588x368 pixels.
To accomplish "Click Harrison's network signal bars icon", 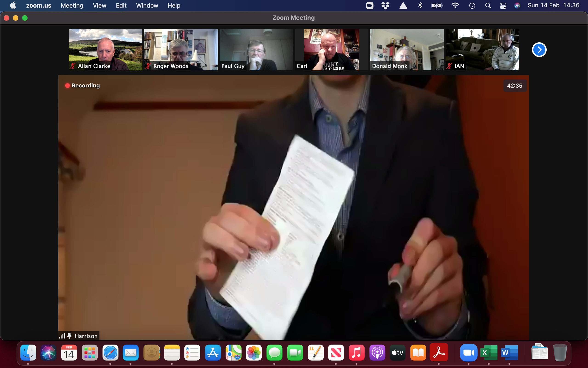I will [x=62, y=336].
